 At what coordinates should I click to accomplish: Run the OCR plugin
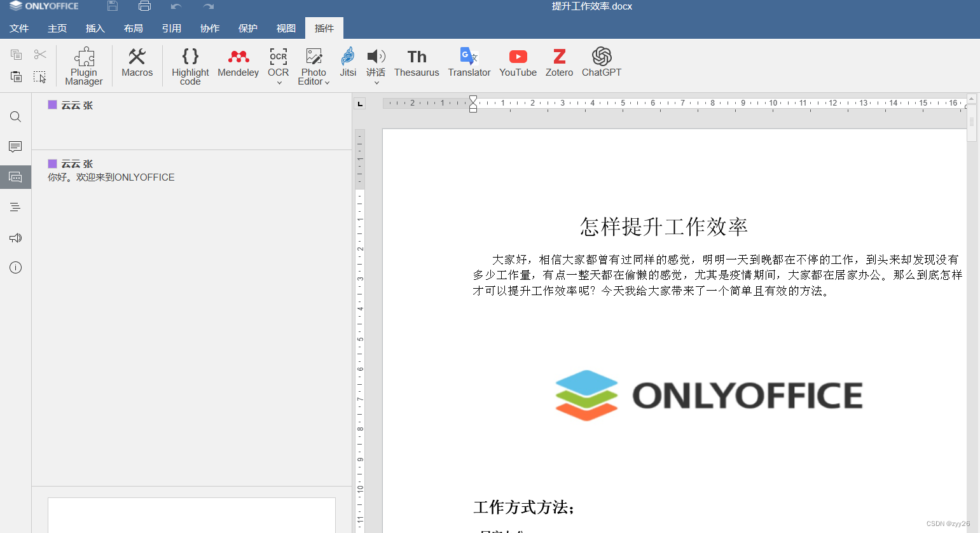(279, 62)
